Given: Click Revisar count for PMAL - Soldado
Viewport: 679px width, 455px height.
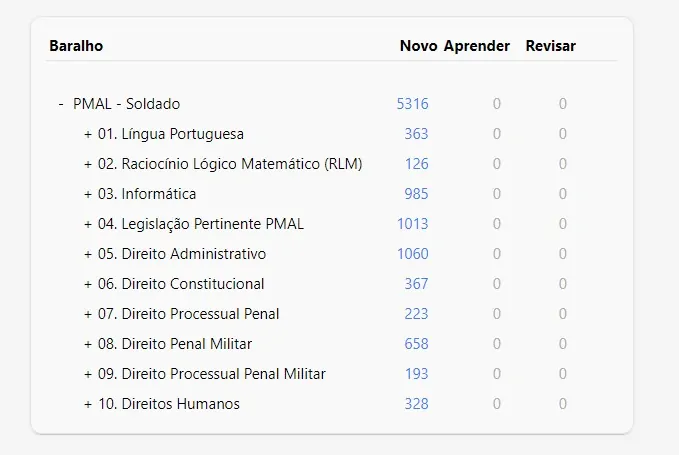Looking at the screenshot, I should point(563,104).
